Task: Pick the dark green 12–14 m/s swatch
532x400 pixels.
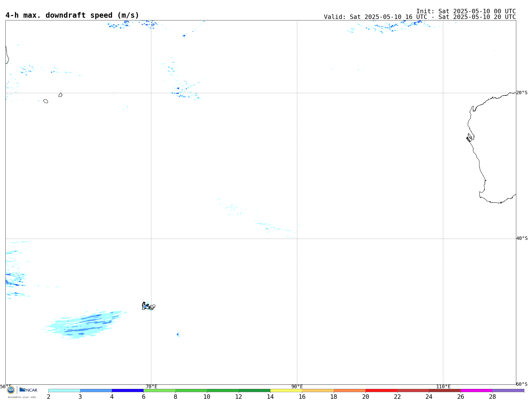Action: 254,391
